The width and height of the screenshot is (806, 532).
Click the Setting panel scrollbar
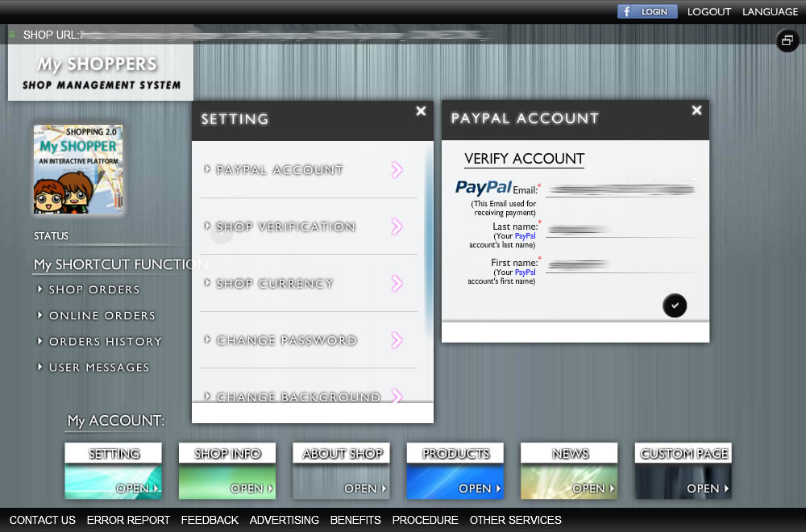[428, 242]
